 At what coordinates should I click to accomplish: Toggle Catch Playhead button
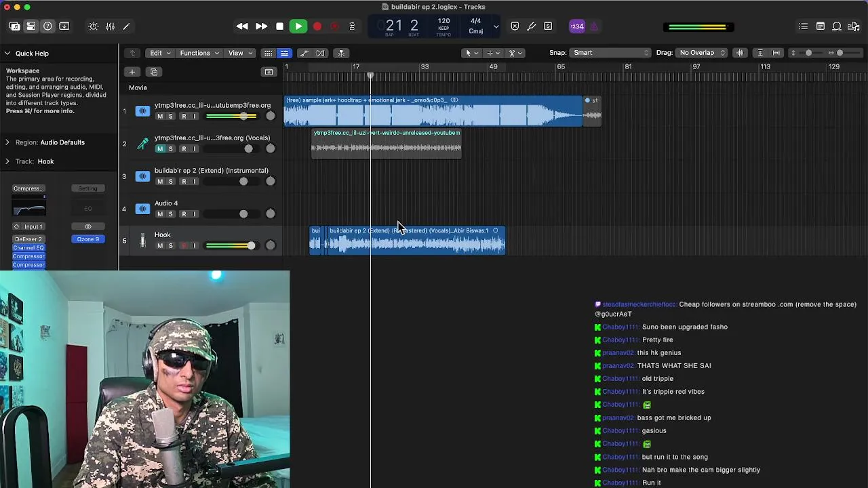(x=341, y=53)
